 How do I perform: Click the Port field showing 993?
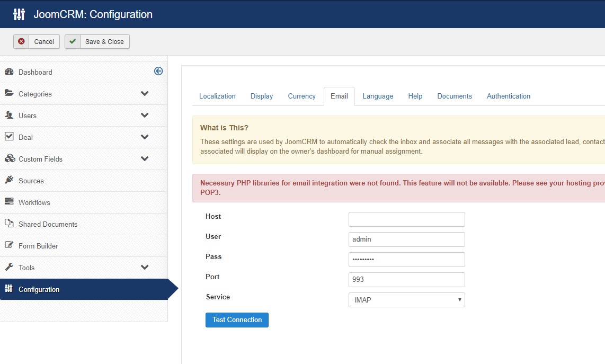point(407,279)
